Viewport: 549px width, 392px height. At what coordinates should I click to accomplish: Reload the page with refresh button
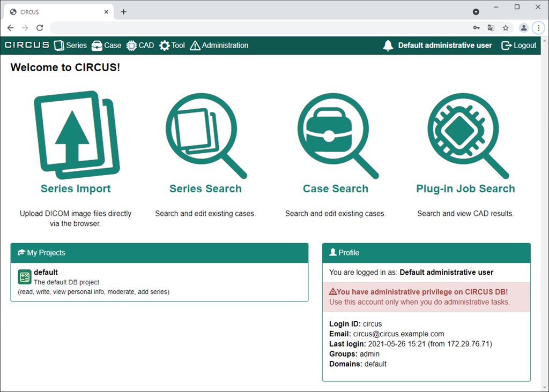click(40, 28)
